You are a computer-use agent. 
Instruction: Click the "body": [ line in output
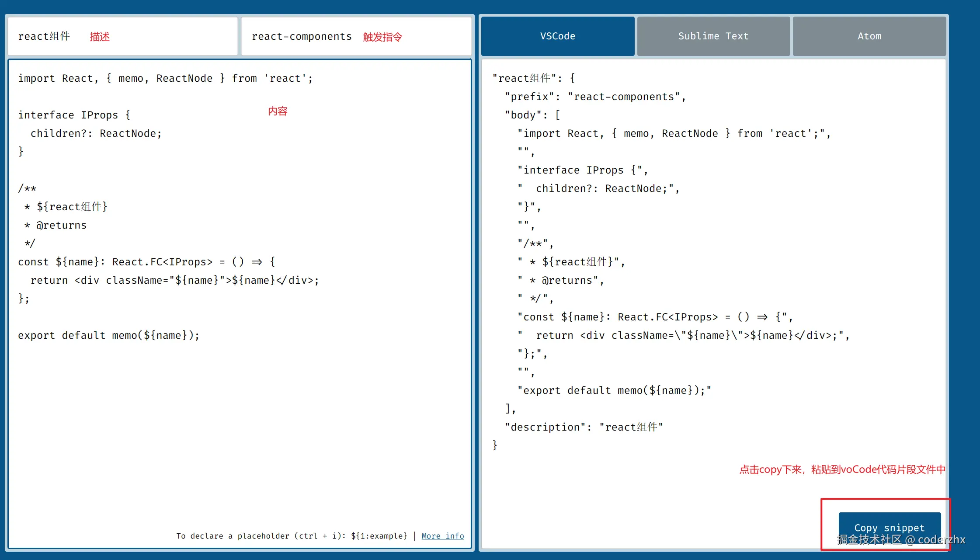[x=532, y=115]
